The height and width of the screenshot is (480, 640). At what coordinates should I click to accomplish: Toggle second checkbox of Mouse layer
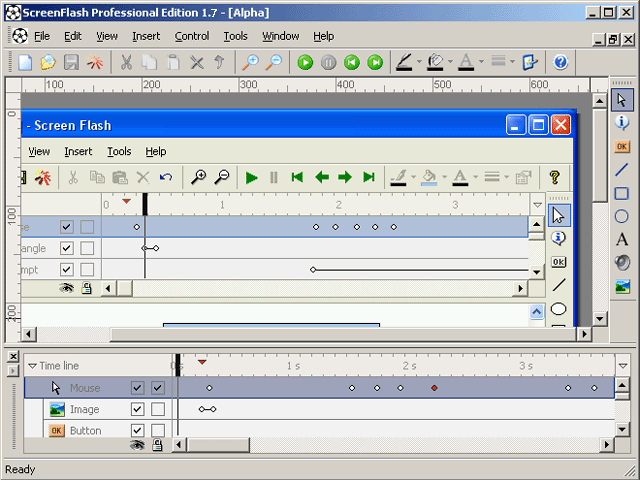click(x=158, y=388)
